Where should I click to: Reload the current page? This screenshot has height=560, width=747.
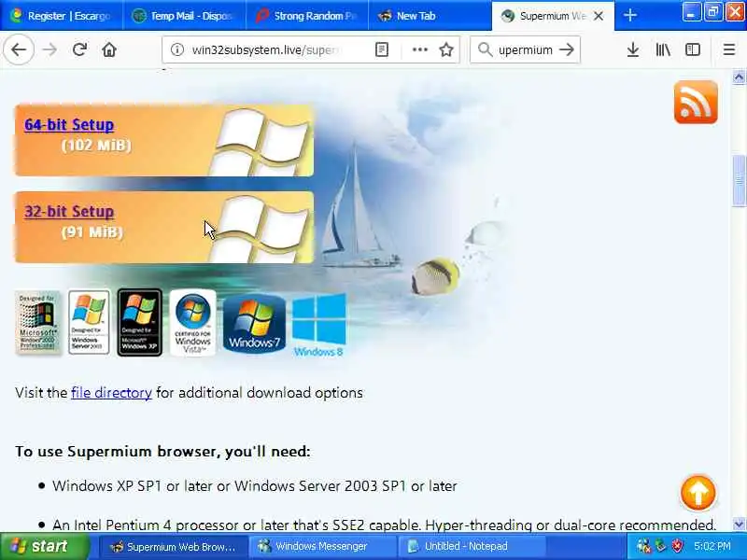pos(79,49)
